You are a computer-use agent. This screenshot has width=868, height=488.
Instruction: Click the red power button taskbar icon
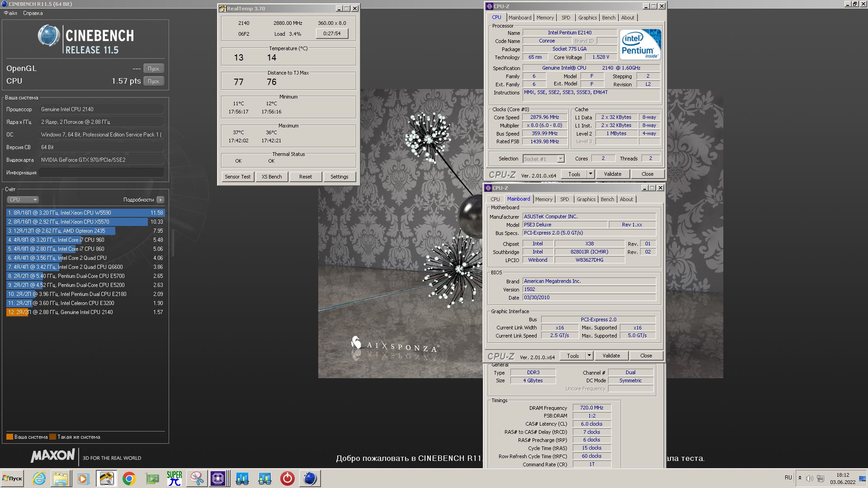[287, 479]
